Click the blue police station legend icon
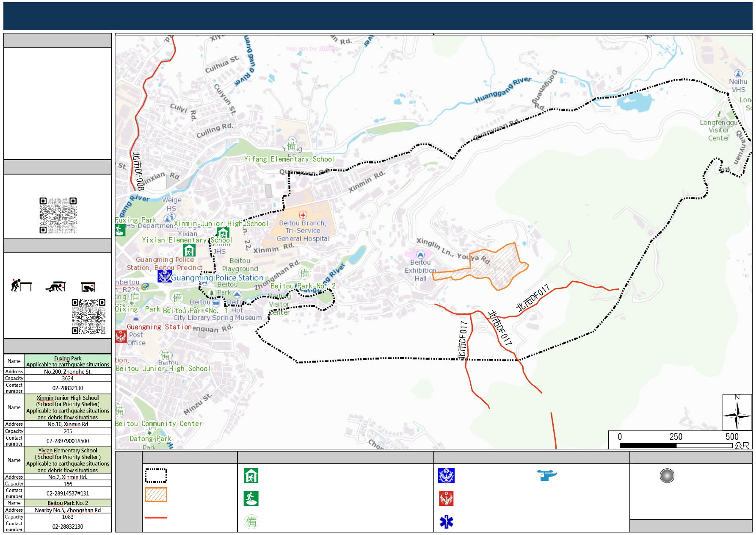Image resolution: width=756 pixels, height=535 pixels. click(x=446, y=476)
